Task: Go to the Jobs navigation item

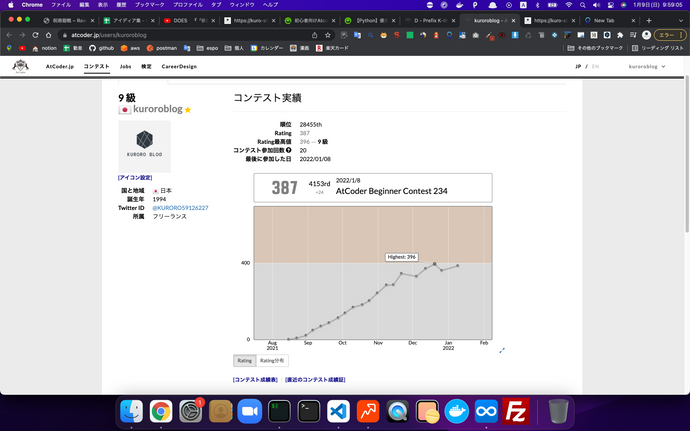Action: coord(125,66)
